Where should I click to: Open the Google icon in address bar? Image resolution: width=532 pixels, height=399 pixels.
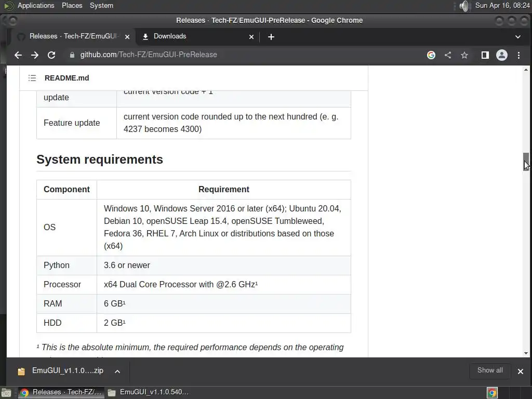pos(431,55)
